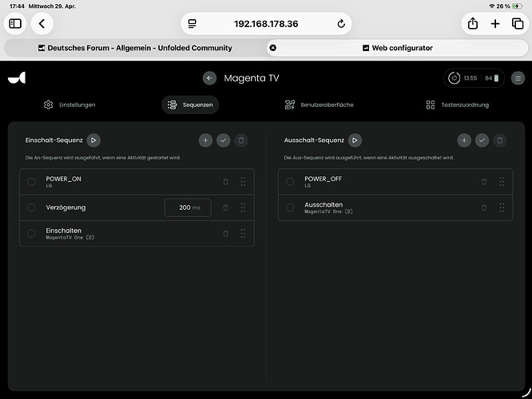Click the battery 84 indicator
This screenshot has width=532, height=399.
point(491,78)
